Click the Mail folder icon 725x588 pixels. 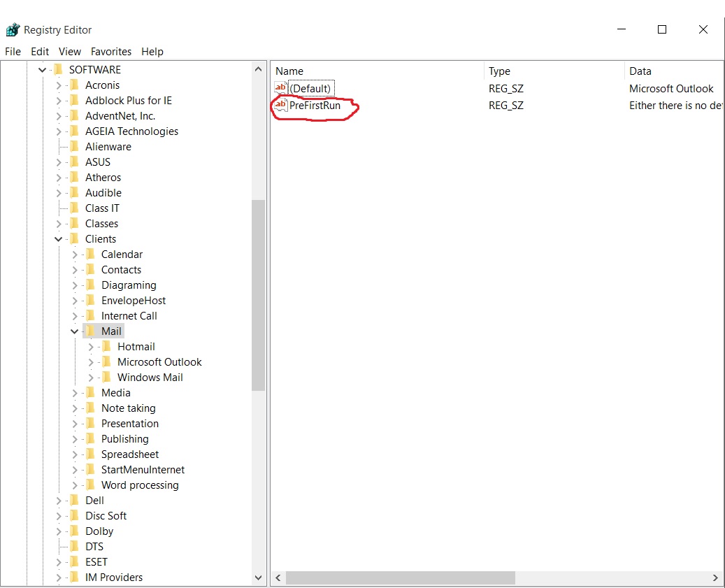pos(91,331)
